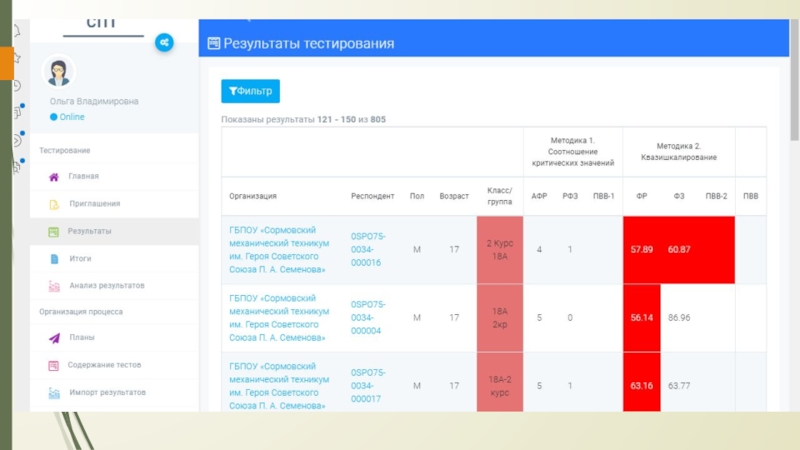Click the Возраст column header

click(x=454, y=196)
